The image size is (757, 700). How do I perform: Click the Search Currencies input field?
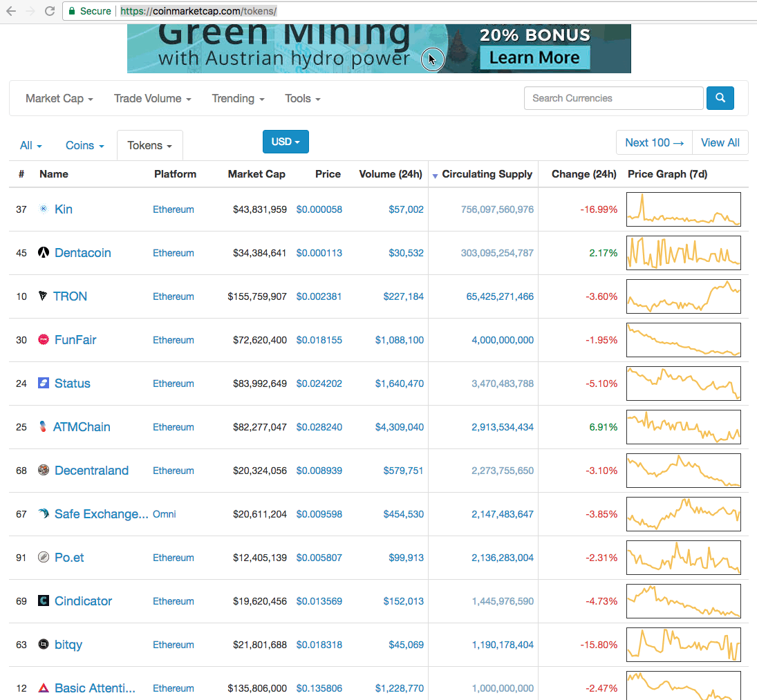pyautogui.click(x=614, y=98)
